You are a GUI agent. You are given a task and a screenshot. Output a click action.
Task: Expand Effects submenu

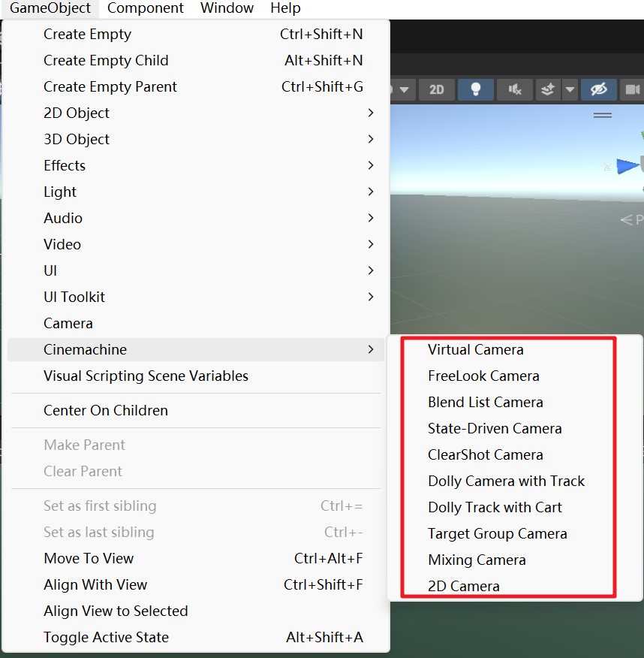coord(196,165)
